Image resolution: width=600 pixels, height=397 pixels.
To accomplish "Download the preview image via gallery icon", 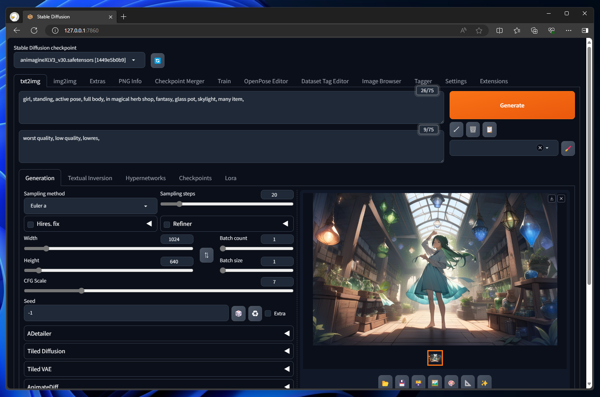I will coord(551,198).
